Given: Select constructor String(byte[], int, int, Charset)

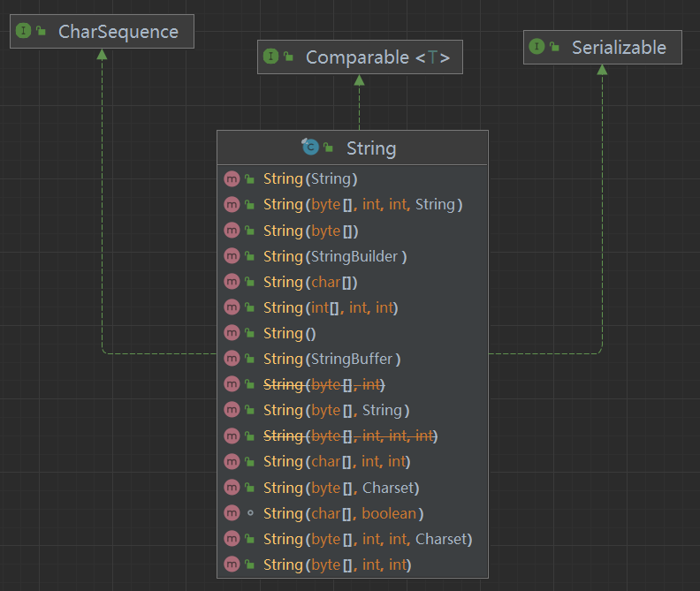Looking at the screenshot, I should tap(367, 539).
